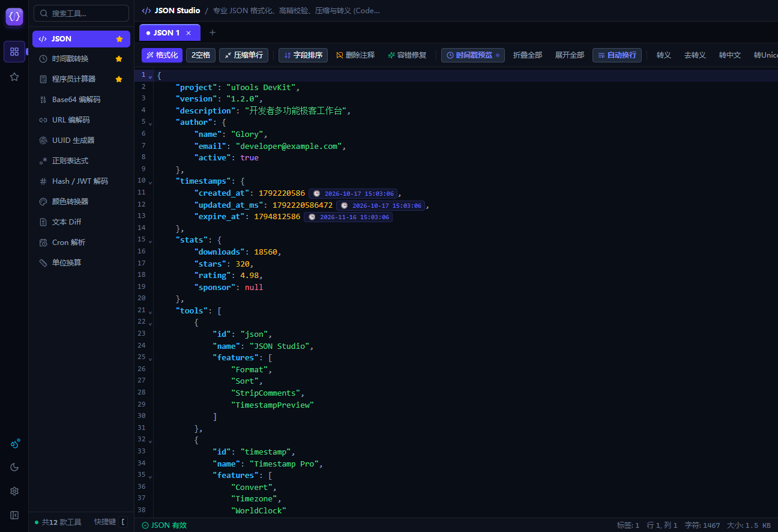
Task: Open settings gear in left rail
Action: [x=14, y=491]
